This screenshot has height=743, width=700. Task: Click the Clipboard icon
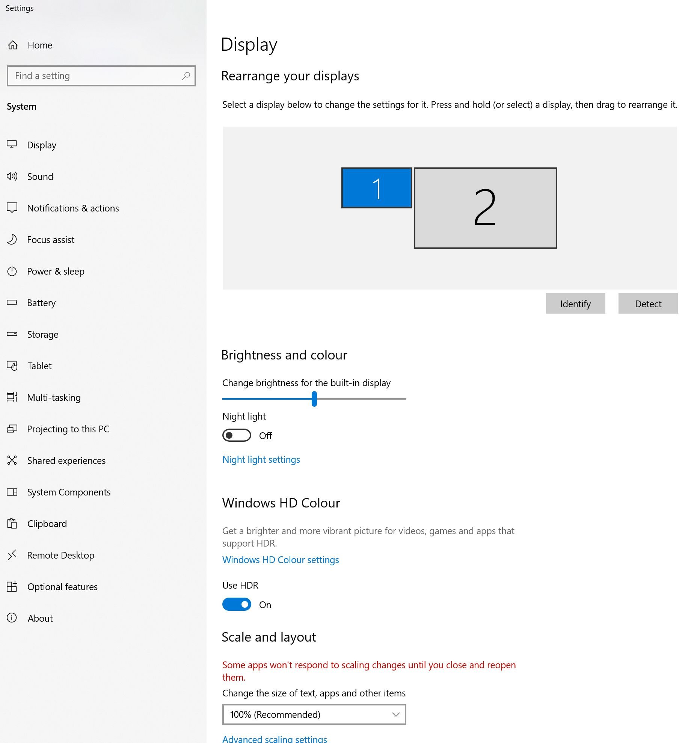tap(12, 523)
